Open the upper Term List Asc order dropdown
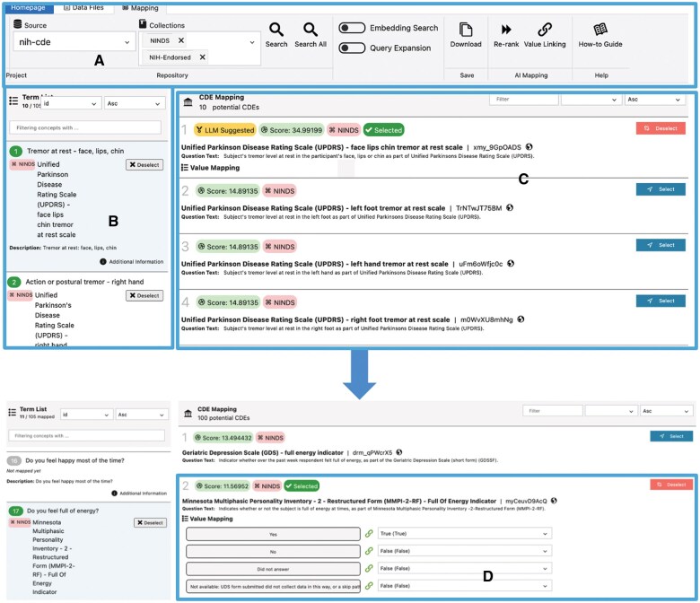 pyautogui.click(x=135, y=103)
